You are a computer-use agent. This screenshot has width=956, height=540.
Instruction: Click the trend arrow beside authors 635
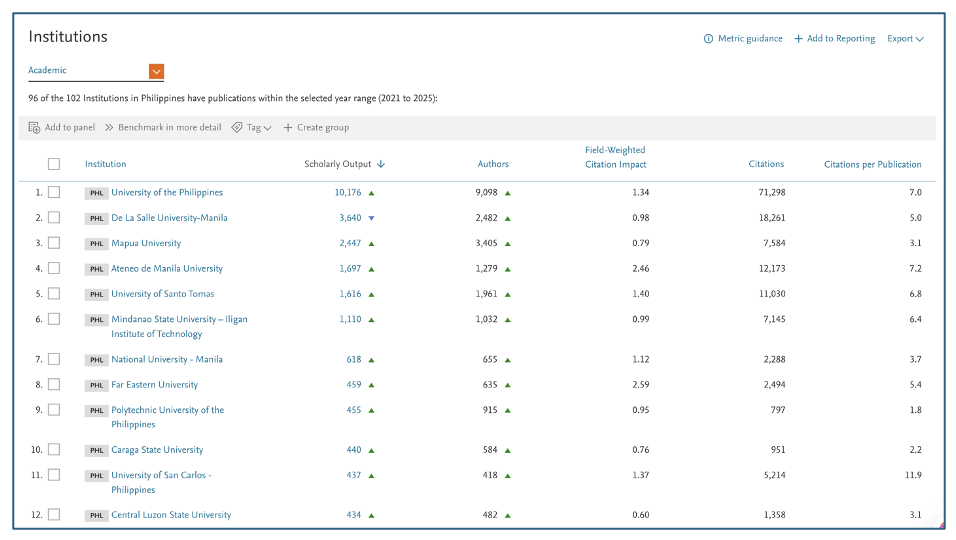coord(507,385)
